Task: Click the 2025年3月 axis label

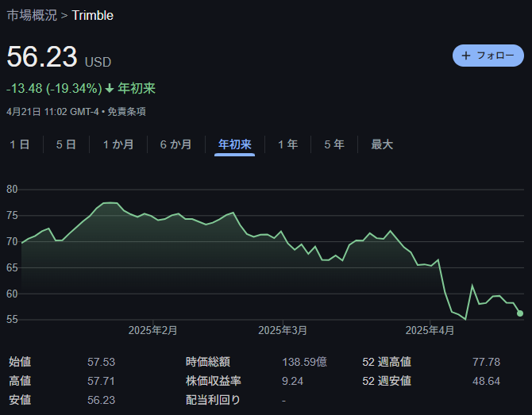Action: [283, 330]
